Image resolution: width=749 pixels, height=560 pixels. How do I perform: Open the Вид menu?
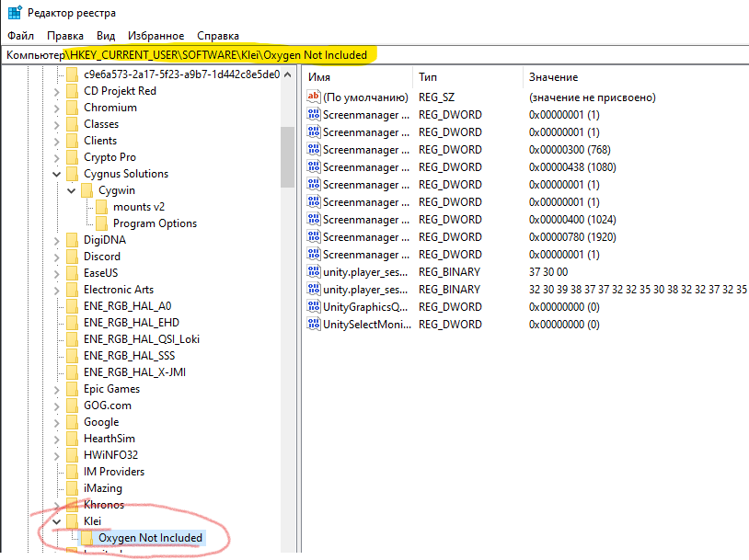(x=106, y=36)
